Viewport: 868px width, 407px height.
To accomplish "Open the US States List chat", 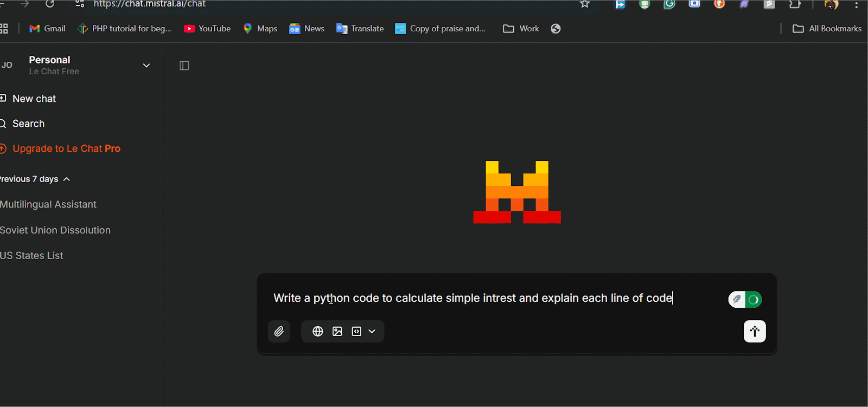I will (31, 255).
